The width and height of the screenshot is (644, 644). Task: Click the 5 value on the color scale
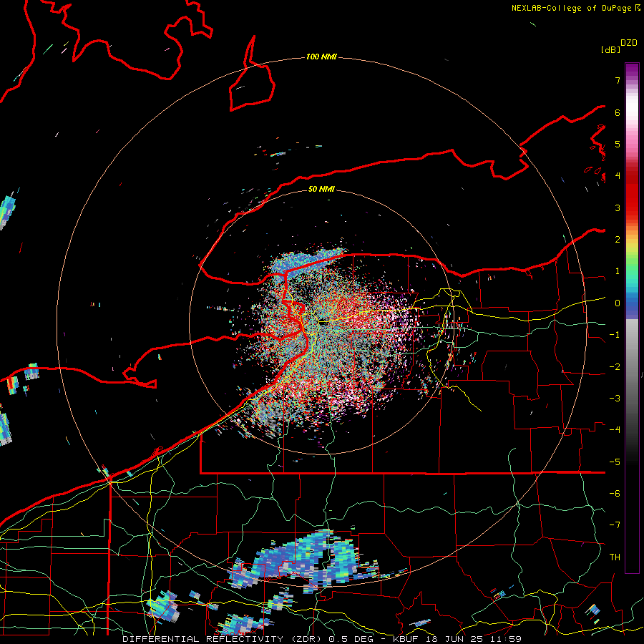(618, 144)
